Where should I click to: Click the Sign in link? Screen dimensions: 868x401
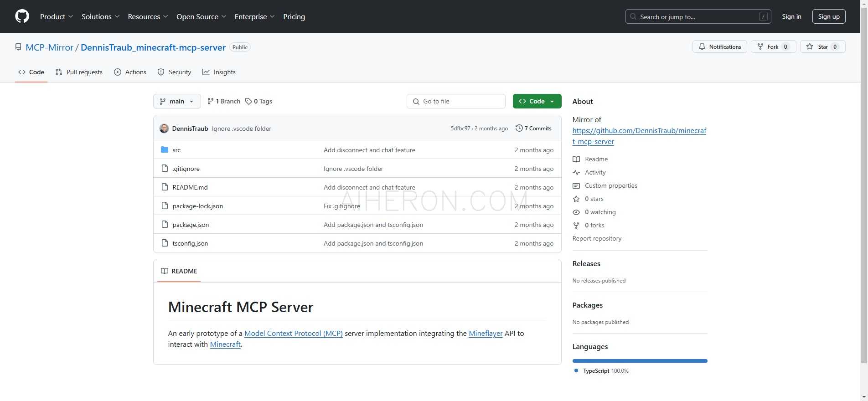point(791,16)
